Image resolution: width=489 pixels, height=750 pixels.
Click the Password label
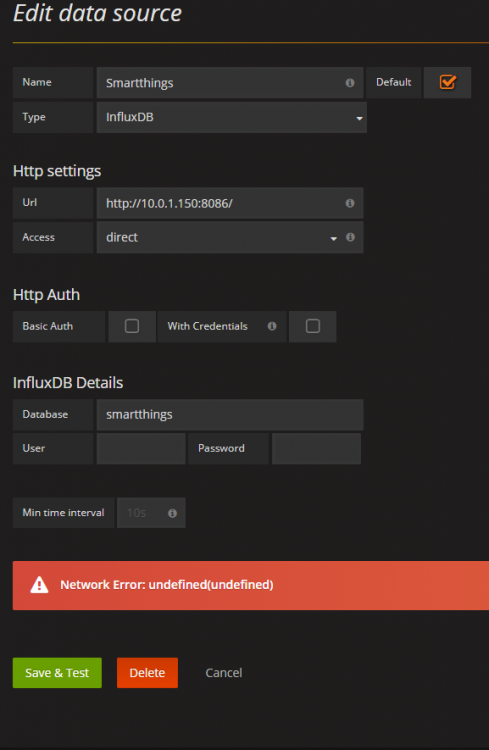[x=221, y=448]
